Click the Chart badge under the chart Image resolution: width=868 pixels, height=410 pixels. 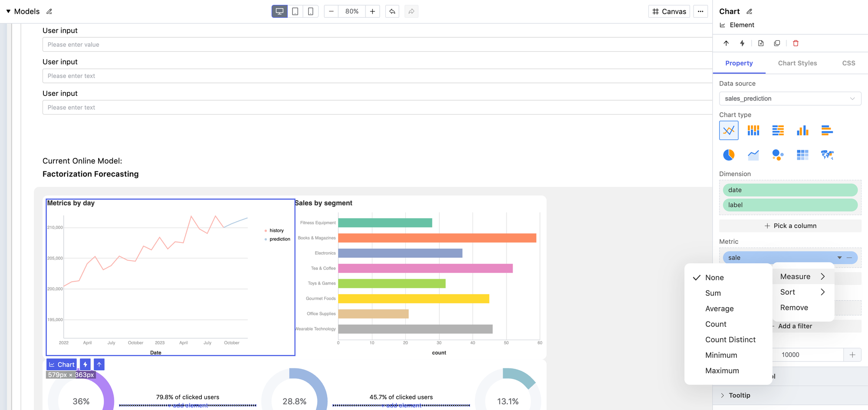coord(62,364)
